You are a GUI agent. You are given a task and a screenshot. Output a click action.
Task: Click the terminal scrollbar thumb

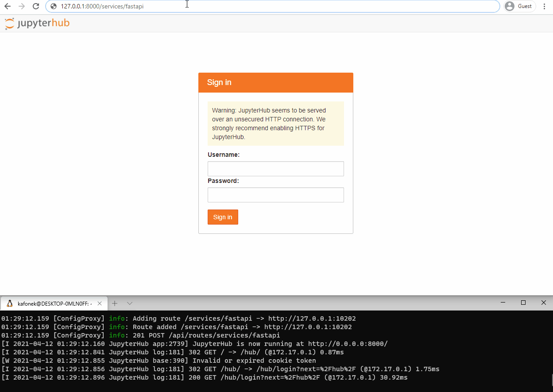point(552,380)
